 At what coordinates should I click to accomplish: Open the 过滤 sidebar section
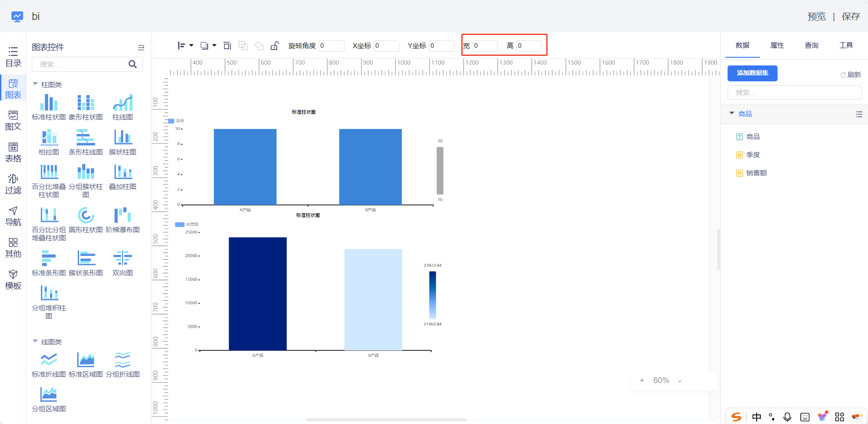[x=13, y=184]
